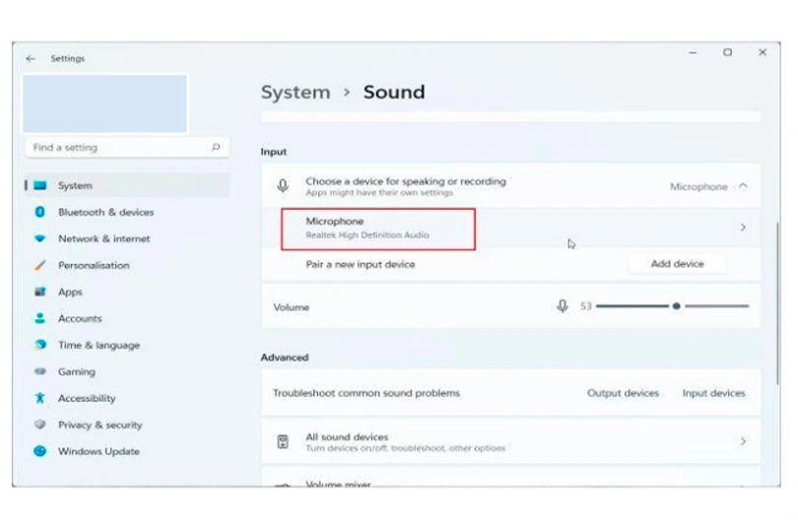Click System in the breadcrumb
Viewport: 798px width, 532px height.
click(x=296, y=93)
